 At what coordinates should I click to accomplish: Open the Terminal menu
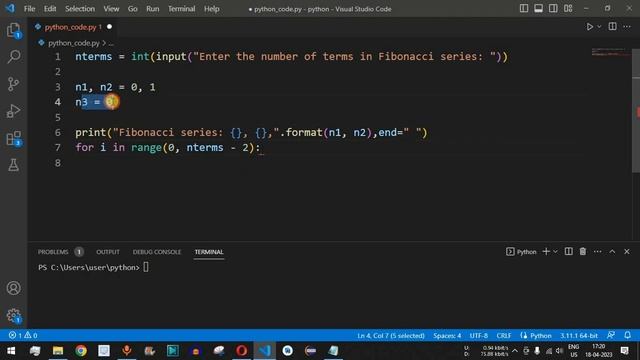click(182, 9)
